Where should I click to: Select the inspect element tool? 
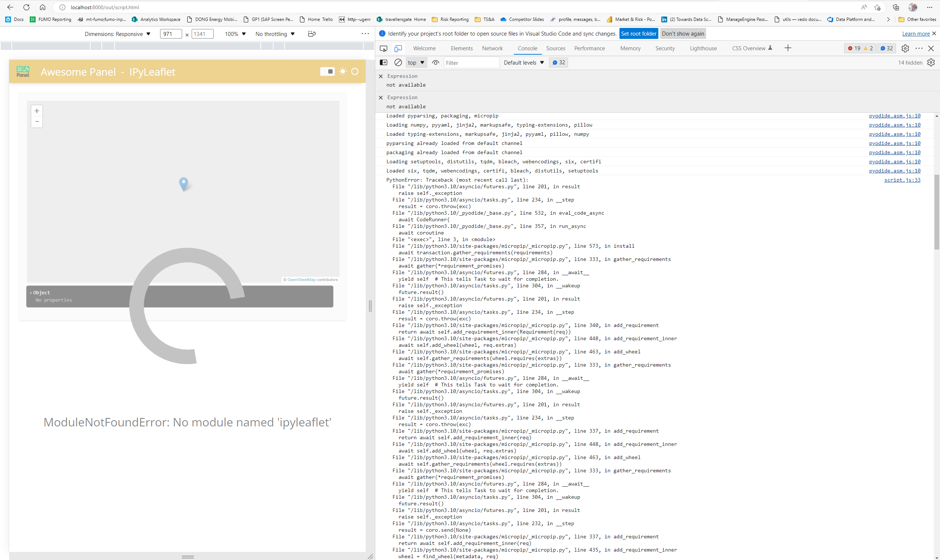pyautogui.click(x=383, y=48)
